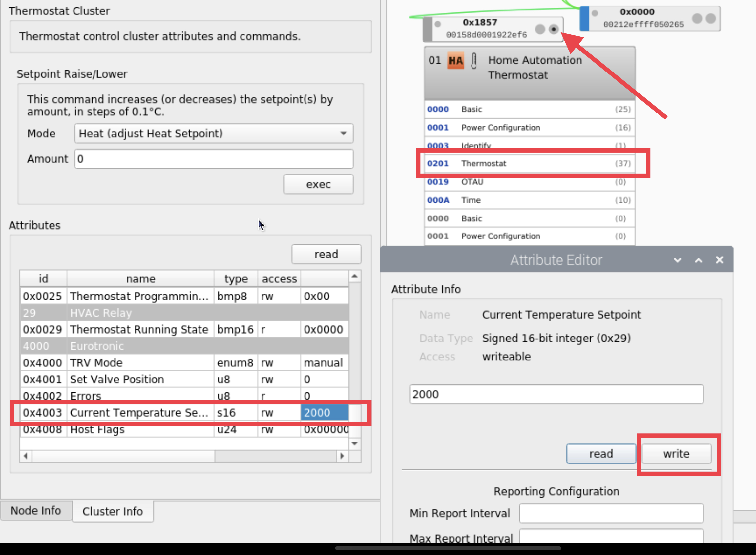Image resolution: width=756 pixels, height=555 pixels.
Task: Click the rightmost circle on node 0x0000
Action: click(x=710, y=18)
